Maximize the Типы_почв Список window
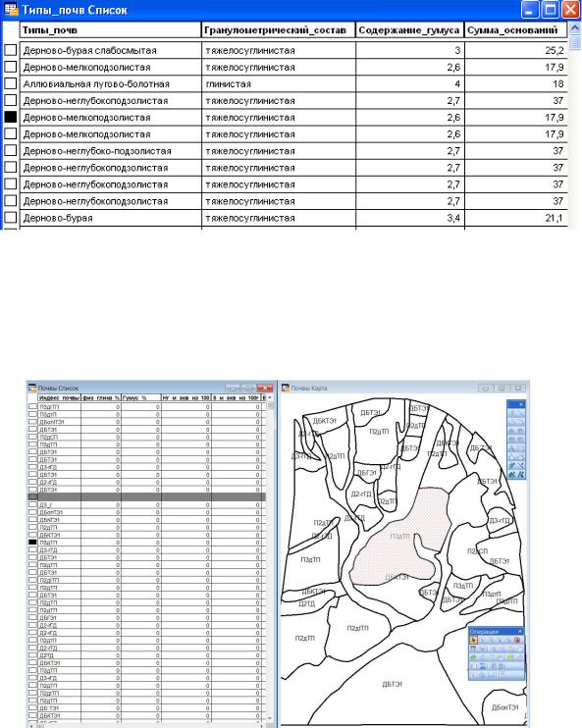582x728 pixels. [551, 9]
